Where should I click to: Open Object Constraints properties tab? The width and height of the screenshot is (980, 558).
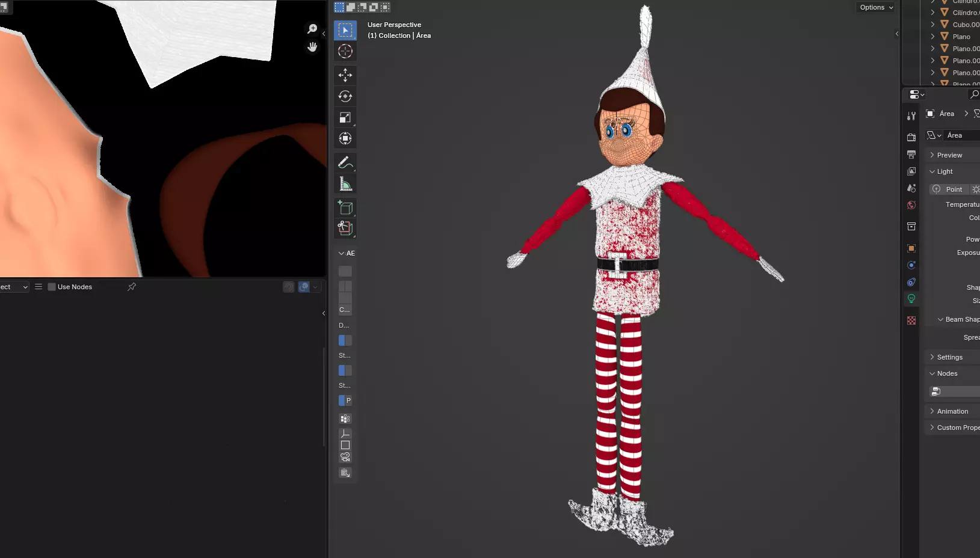[911, 282]
